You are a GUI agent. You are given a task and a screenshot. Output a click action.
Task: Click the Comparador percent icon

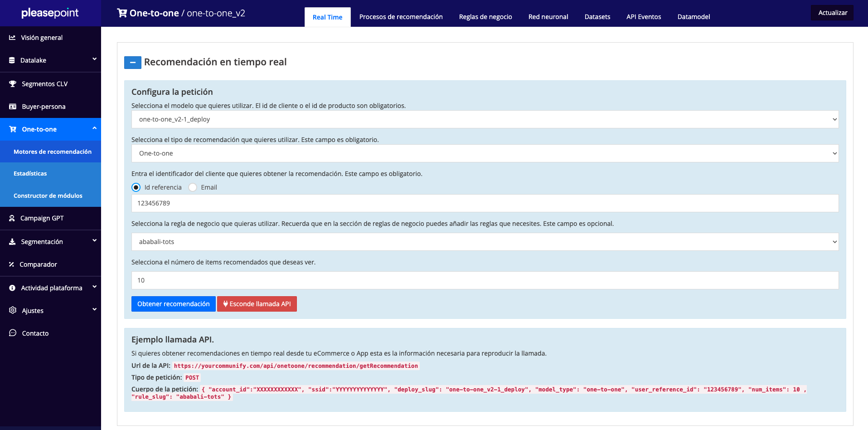12,264
